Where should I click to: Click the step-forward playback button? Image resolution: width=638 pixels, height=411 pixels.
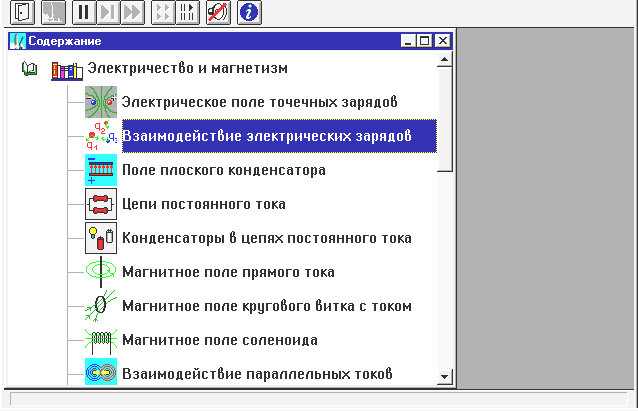pos(108,13)
